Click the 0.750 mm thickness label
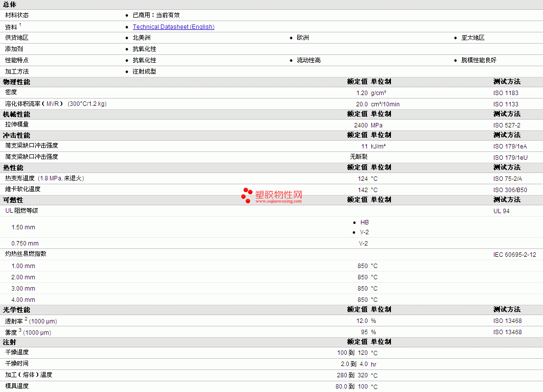The height and width of the screenshot is (392, 543). [25, 244]
